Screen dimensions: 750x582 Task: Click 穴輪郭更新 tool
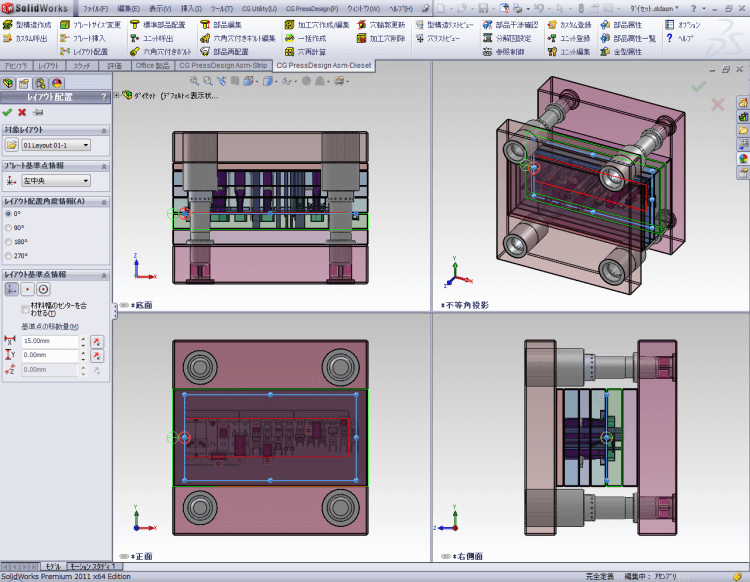click(381, 25)
